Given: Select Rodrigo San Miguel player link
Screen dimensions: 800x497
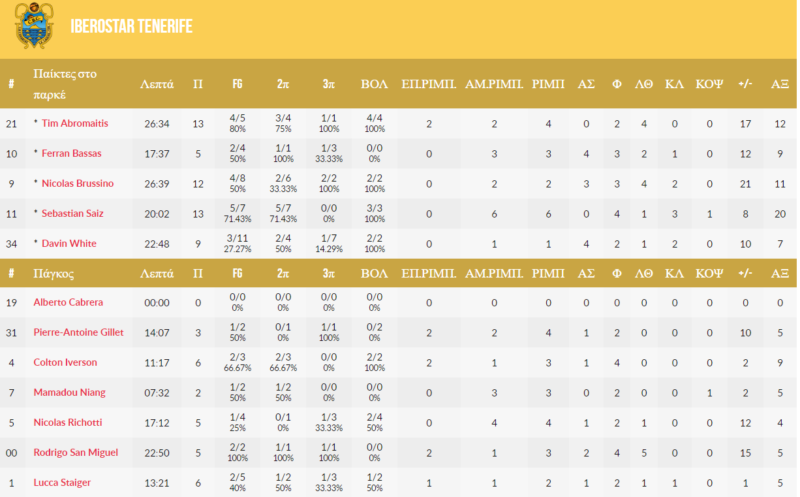Looking at the screenshot, I should coord(76,452).
